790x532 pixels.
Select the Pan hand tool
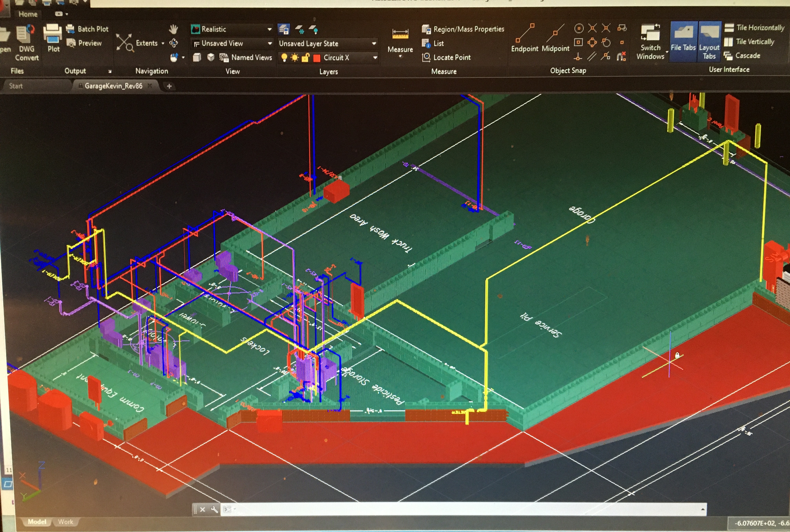click(x=173, y=29)
